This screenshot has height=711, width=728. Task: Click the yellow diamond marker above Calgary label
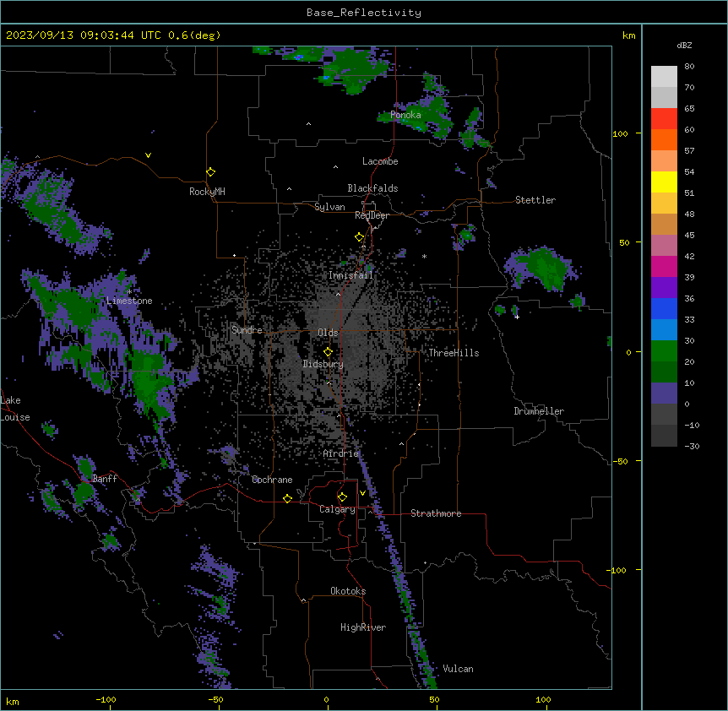coord(342,497)
